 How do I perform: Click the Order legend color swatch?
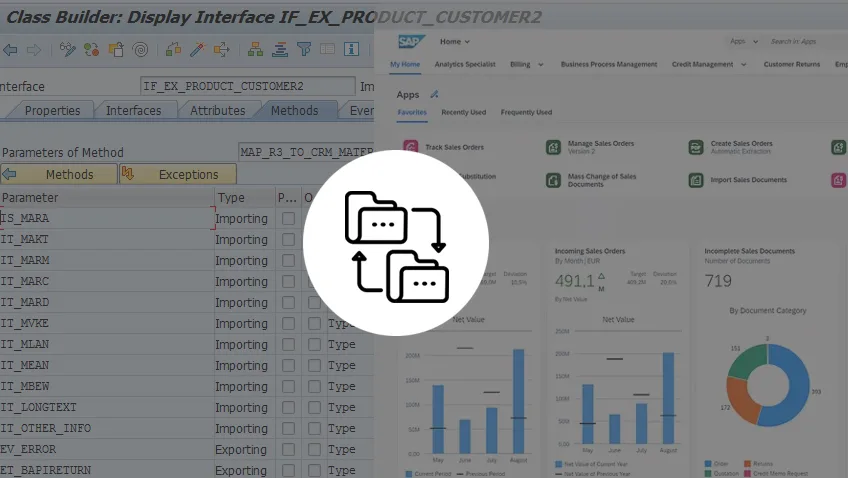[x=708, y=464]
